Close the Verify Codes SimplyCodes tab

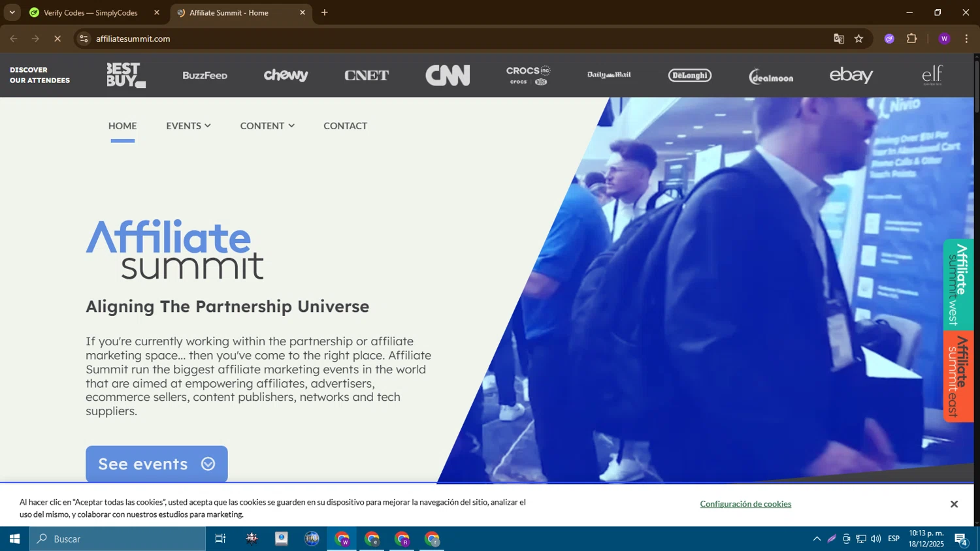[157, 12]
